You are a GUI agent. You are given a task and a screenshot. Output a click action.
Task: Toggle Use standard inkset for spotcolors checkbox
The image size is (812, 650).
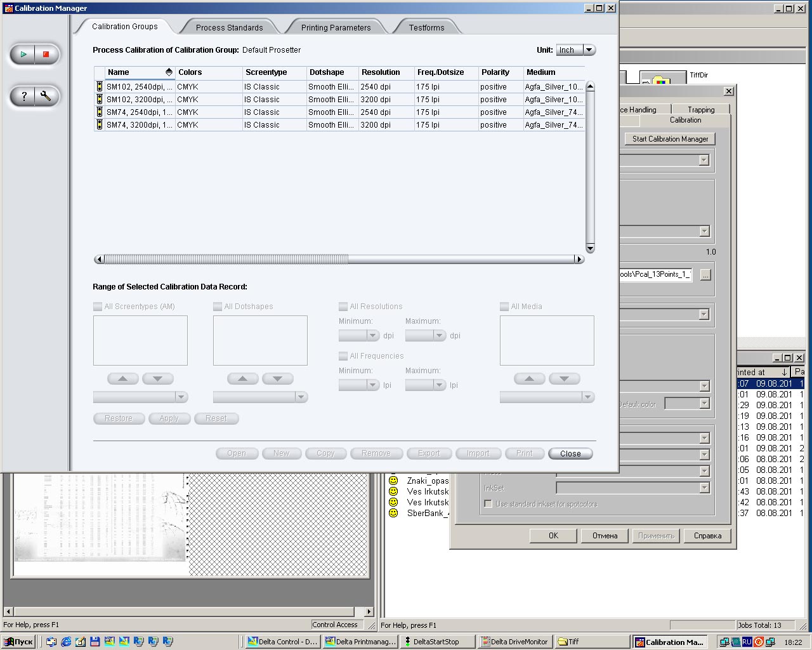tap(488, 504)
